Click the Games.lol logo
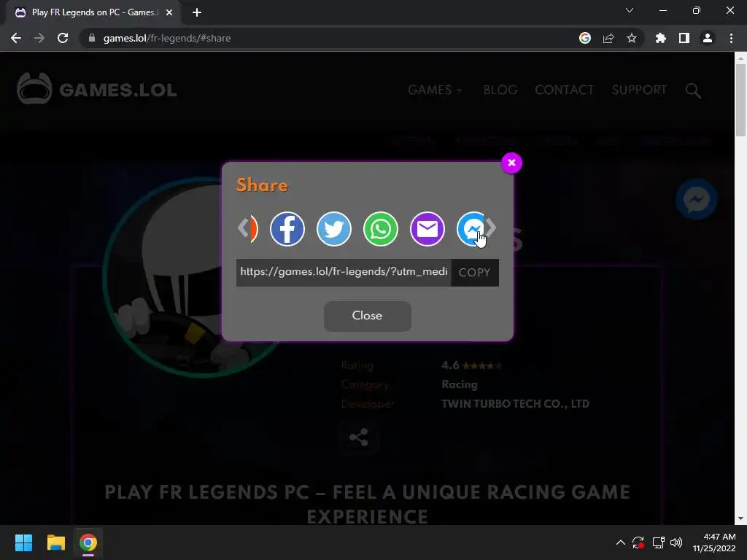Viewport: 747px width, 560px height. coord(97,88)
